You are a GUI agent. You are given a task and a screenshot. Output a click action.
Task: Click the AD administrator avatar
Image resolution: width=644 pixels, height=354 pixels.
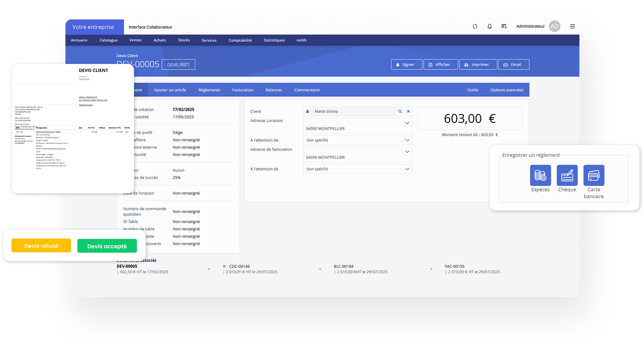[554, 26]
